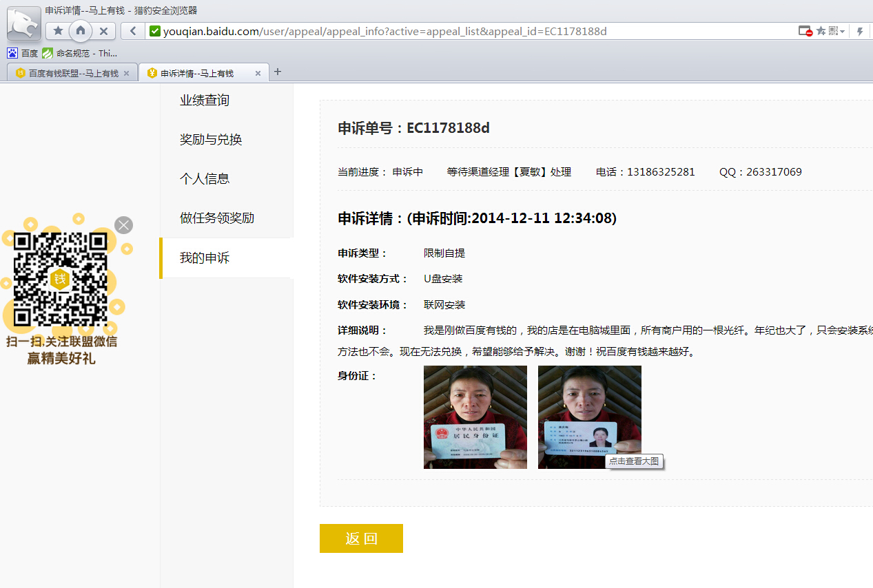Click appeal number EC1178188d text

[x=449, y=128]
